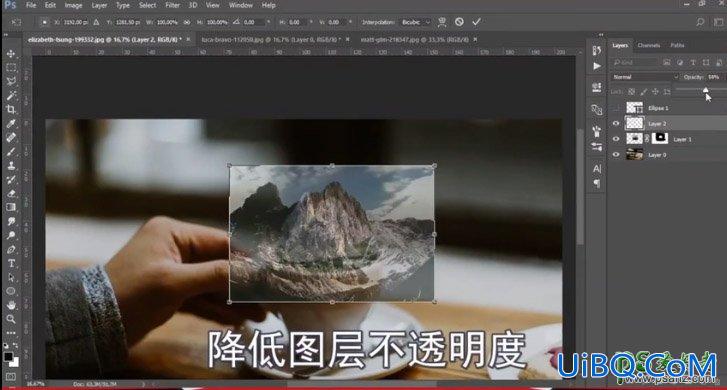
Task: Hide Layer 0 with the eye icon
Action: tap(616, 154)
